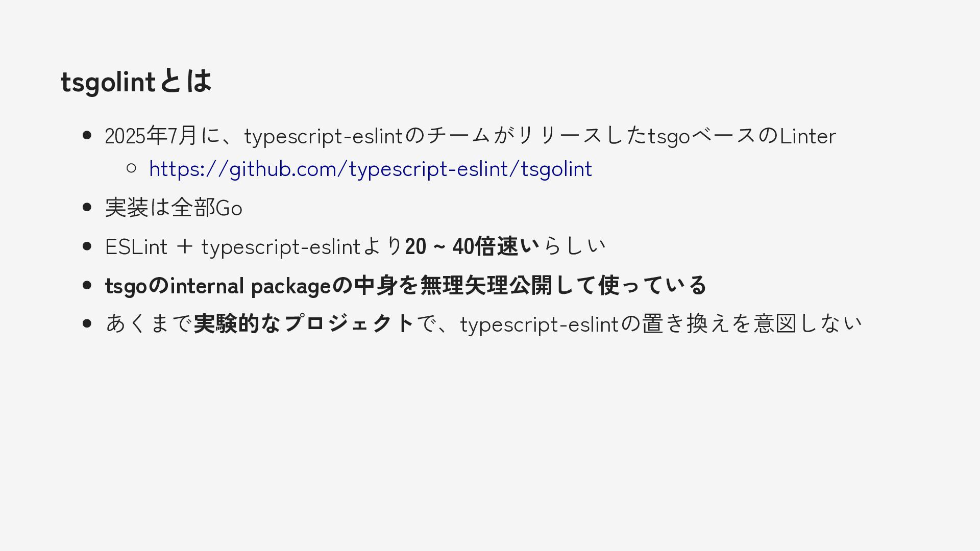The image size is (980, 551).
Task: Click the bullet dot before '2025年7月に'
Action: 87,135
